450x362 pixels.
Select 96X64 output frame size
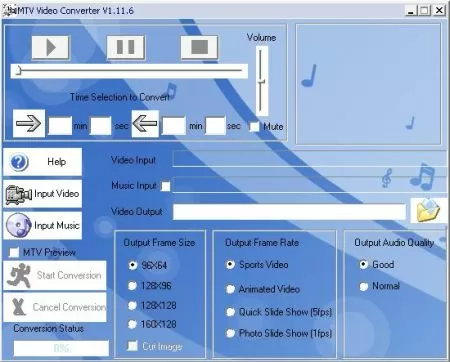[133, 265]
